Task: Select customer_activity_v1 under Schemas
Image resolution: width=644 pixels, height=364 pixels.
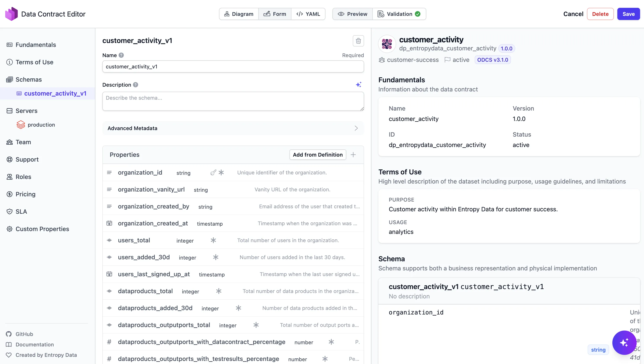Action: 55,93
